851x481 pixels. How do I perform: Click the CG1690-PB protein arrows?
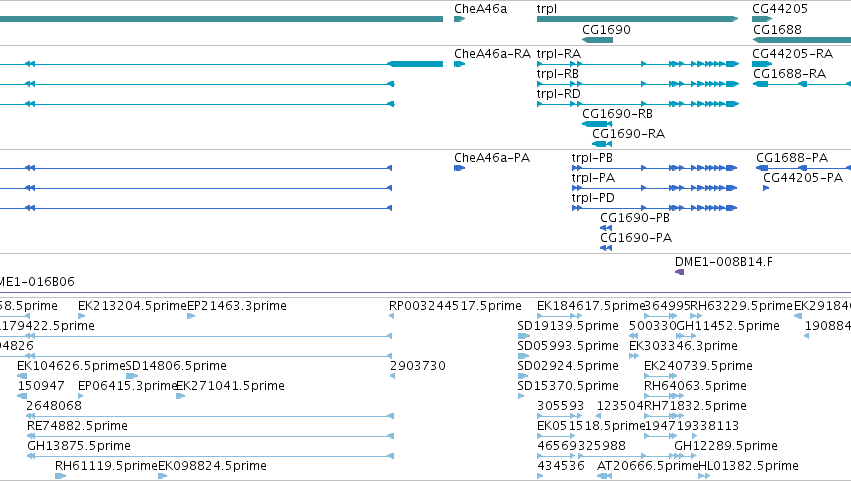point(606,228)
